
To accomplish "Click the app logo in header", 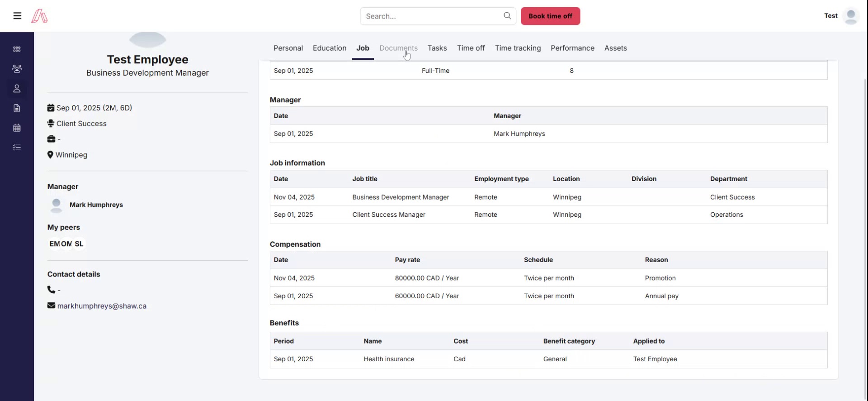I will tap(39, 16).
